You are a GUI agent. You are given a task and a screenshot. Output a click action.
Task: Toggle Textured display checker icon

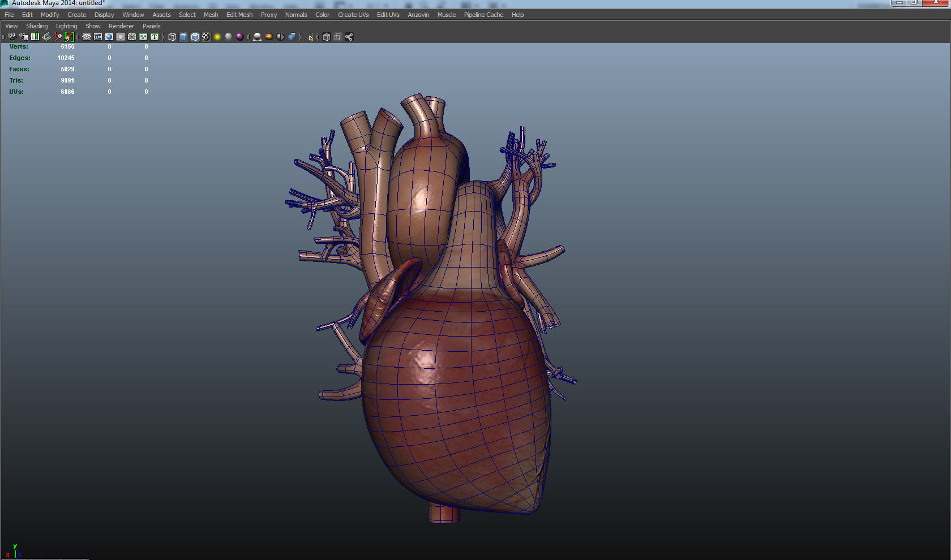pos(207,37)
